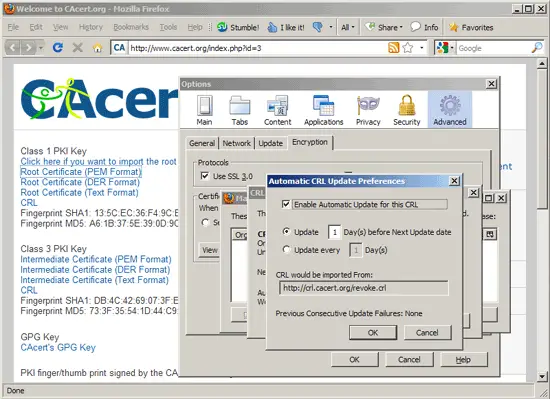This screenshot has height=399, width=550.
Task: Select Update days before Next Update radio
Action: [286, 231]
